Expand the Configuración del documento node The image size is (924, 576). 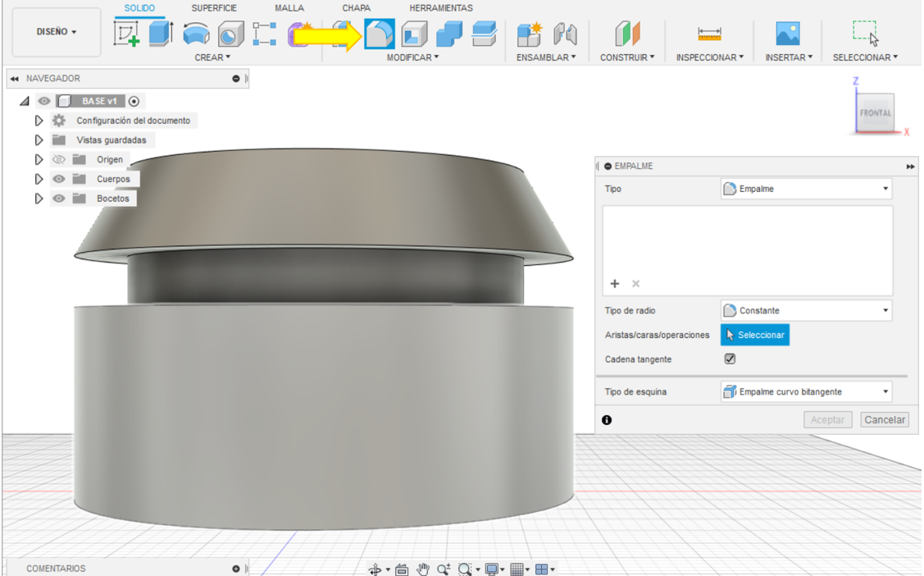coord(39,121)
